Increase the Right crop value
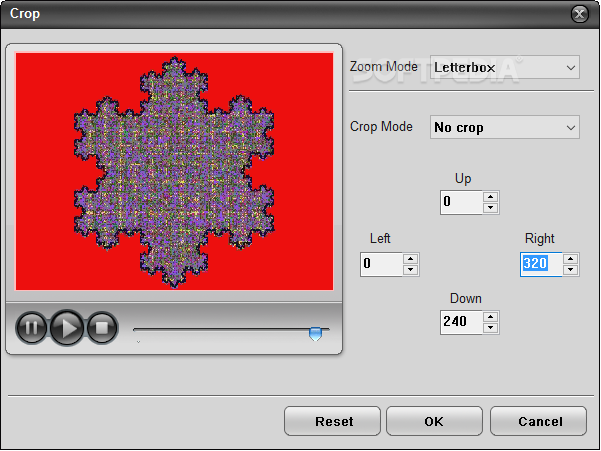The height and width of the screenshot is (451, 601). (570, 259)
